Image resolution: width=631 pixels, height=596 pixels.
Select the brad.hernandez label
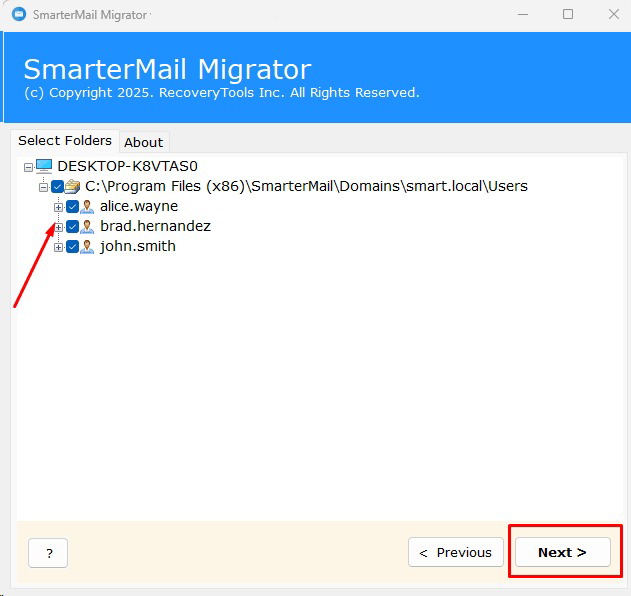[x=155, y=226]
